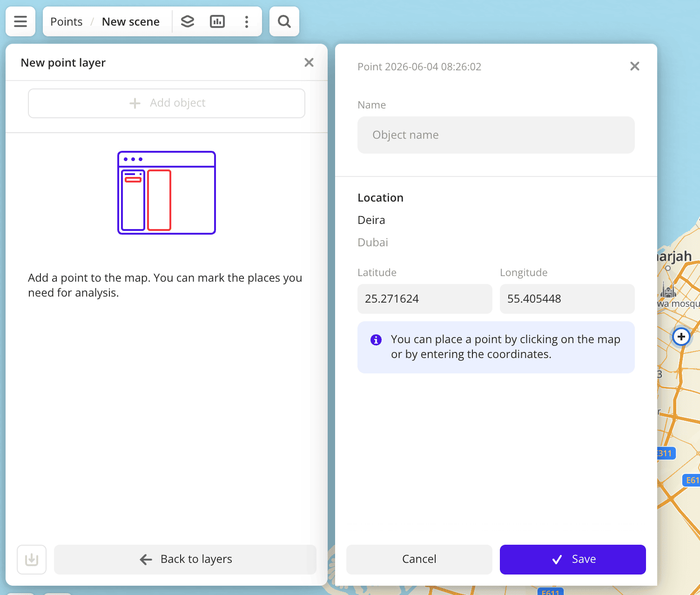Click the mosque landmark icon on map

[668, 290]
